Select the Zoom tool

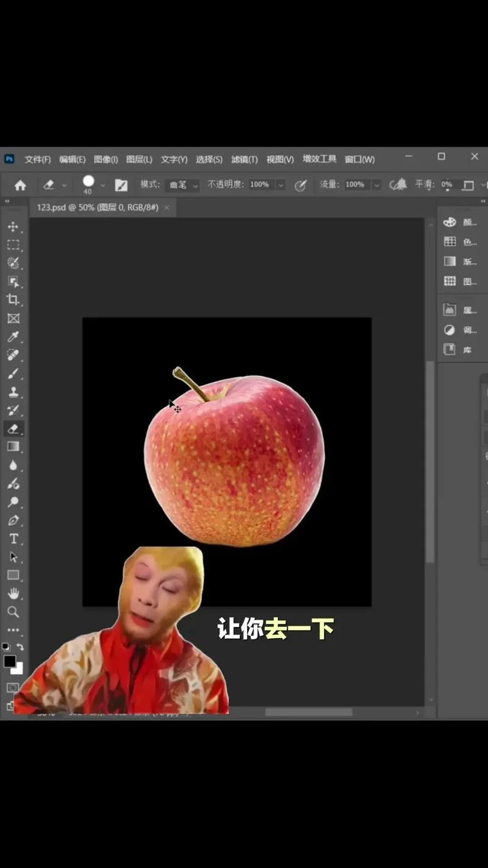pos(13,612)
